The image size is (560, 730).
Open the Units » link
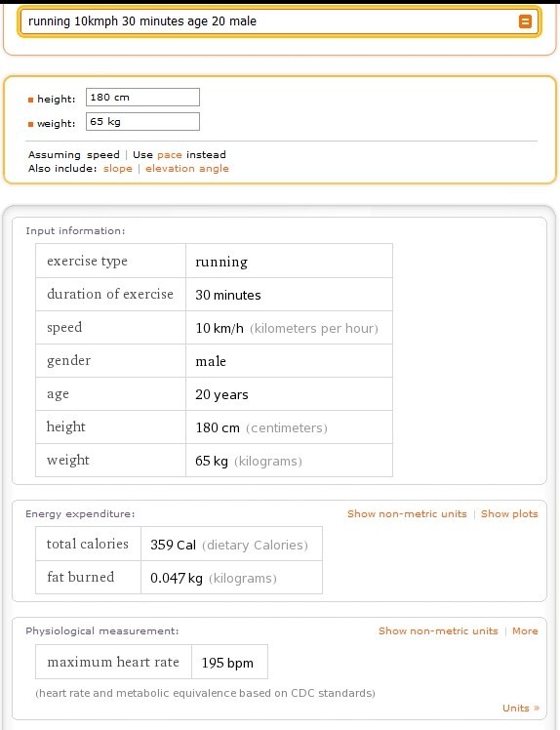521,709
